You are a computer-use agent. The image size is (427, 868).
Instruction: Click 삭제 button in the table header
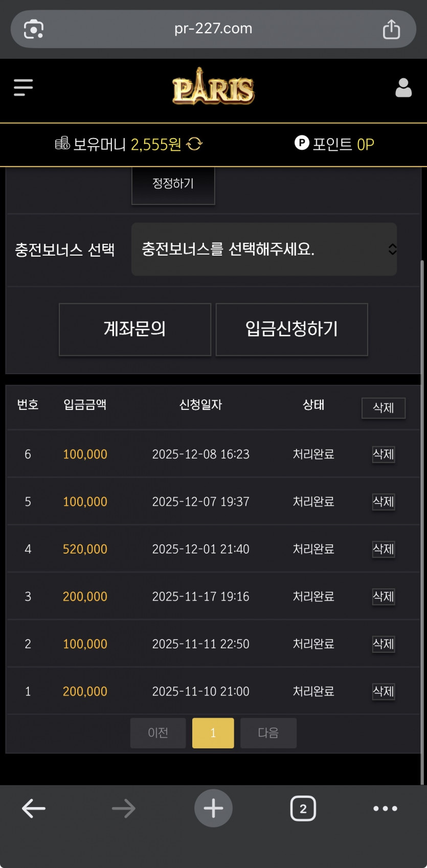(x=383, y=408)
